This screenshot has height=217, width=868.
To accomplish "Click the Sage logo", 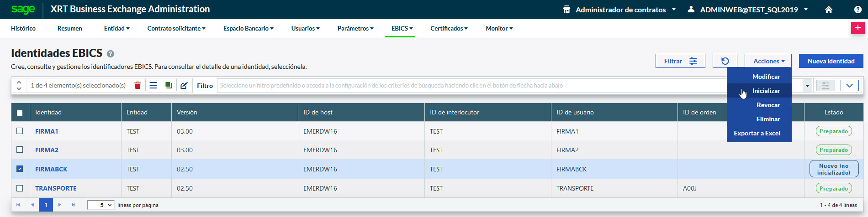I will [23, 9].
